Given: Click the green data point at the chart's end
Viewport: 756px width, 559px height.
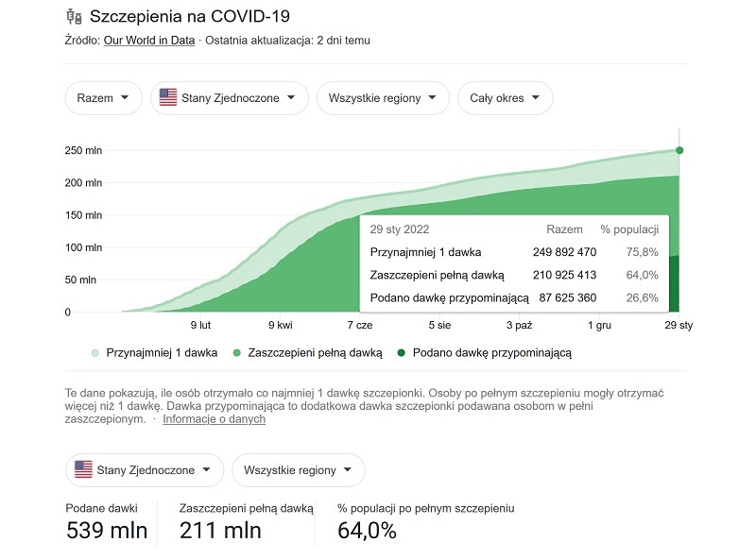Looking at the screenshot, I should point(679,149).
